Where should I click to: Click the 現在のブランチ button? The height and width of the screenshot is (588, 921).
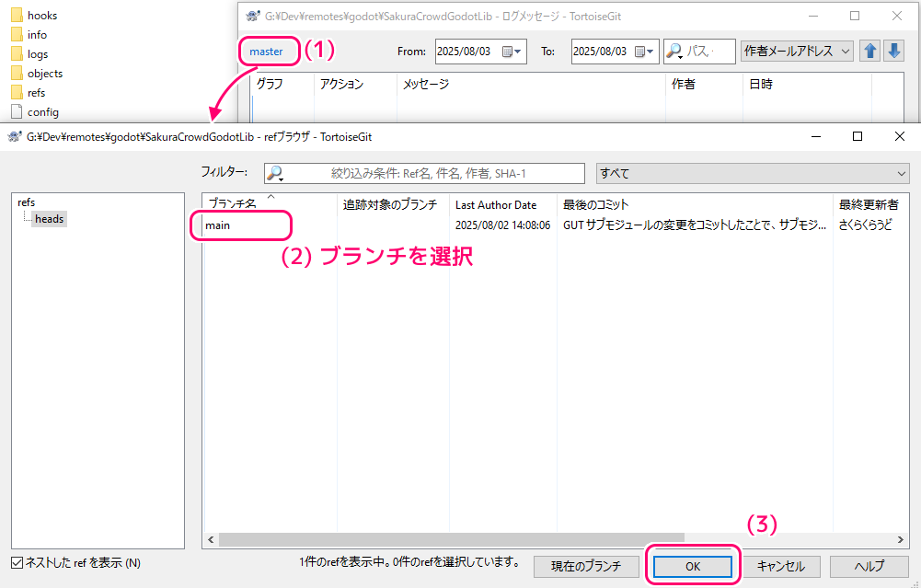coord(587,566)
